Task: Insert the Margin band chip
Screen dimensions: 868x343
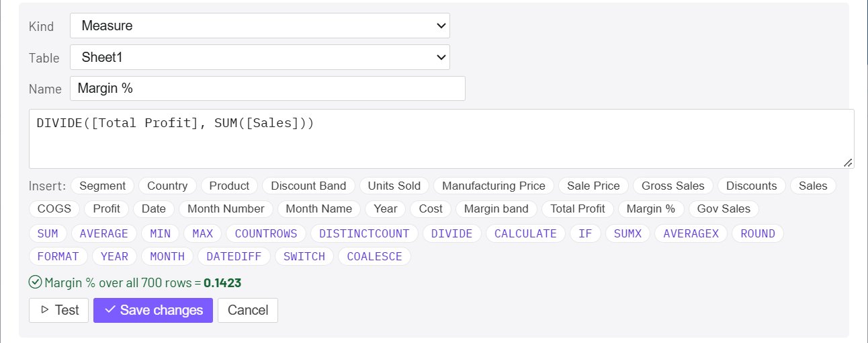Action: point(496,208)
